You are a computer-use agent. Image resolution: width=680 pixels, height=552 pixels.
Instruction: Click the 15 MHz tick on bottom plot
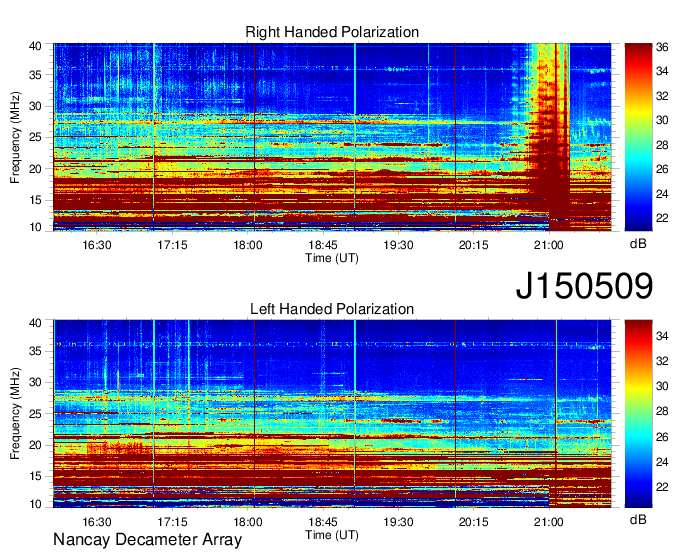point(35,477)
